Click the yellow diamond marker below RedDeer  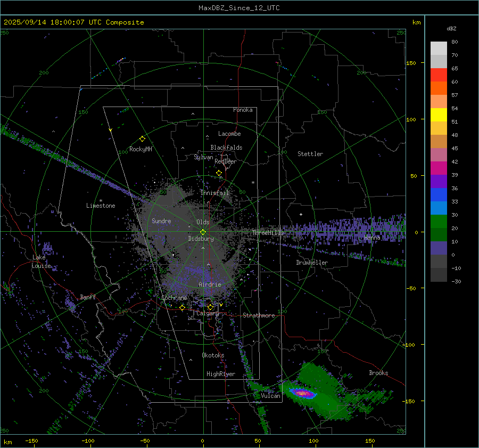coord(219,173)
